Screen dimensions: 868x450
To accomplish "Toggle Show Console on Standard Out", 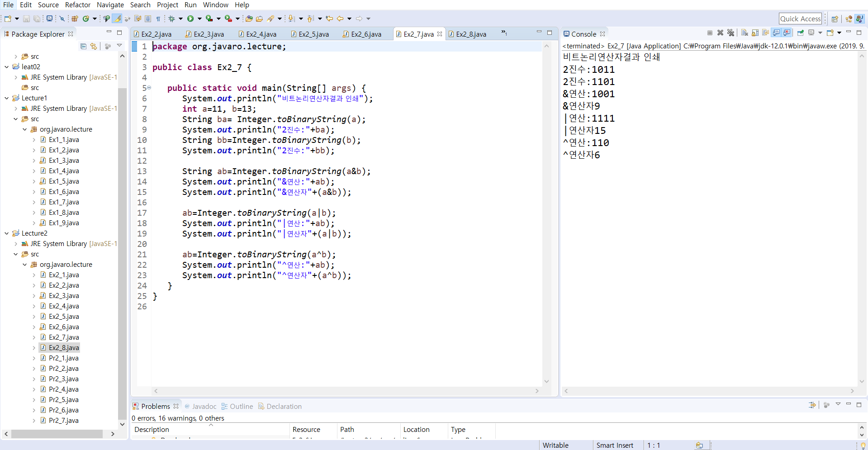I will 776,33.
